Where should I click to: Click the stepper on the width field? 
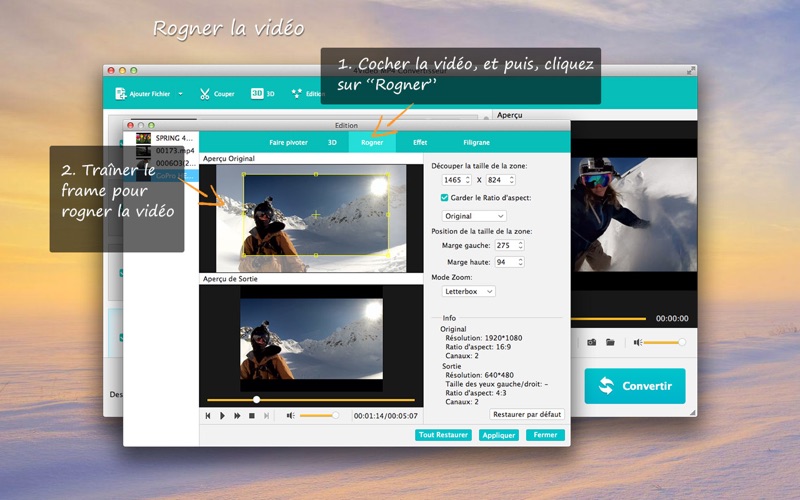coord(467,180)
